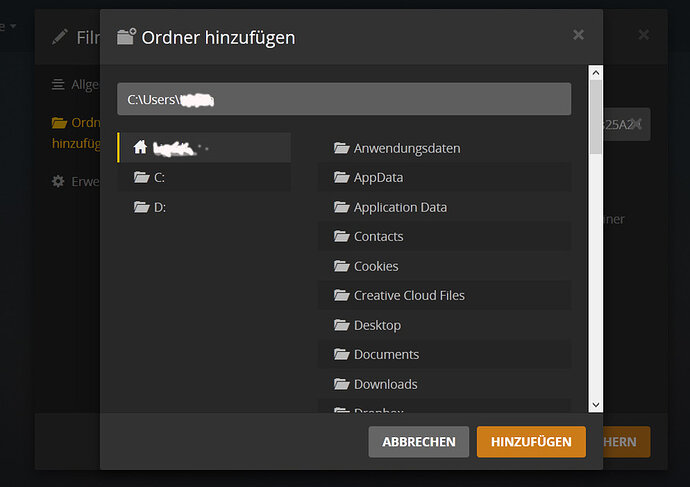
Task: Open the AppData folder
Action: click(444, 177)
